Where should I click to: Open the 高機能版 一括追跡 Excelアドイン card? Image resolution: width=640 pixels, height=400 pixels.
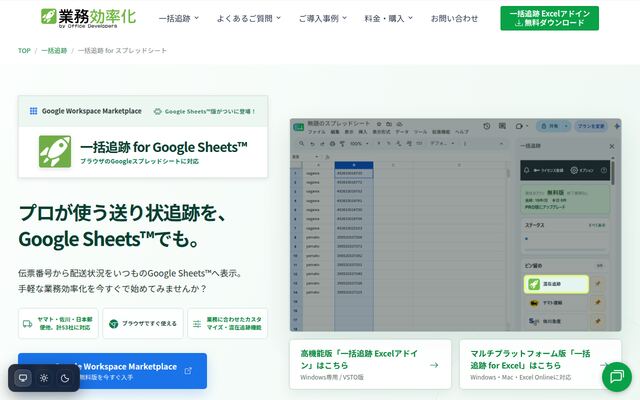370,364
